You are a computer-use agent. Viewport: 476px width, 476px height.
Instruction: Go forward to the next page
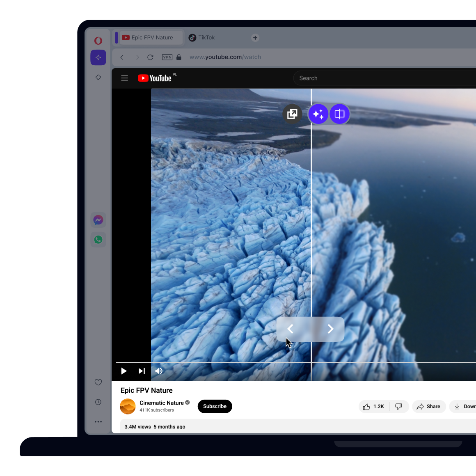(137, 57)
